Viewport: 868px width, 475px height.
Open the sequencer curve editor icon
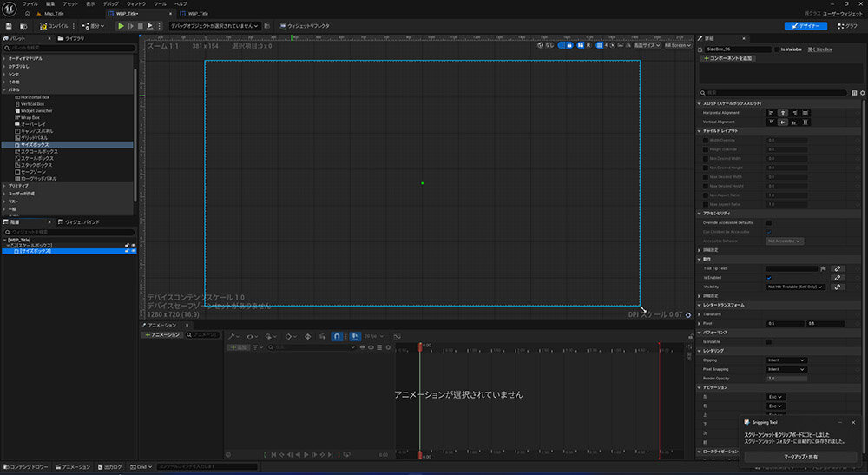pos(397,335)
